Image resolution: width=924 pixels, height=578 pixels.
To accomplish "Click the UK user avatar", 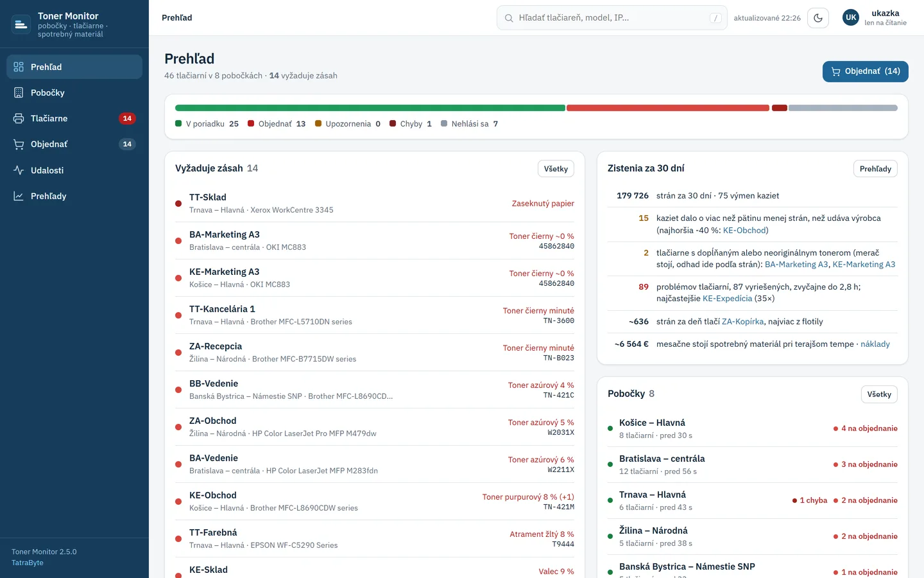I will click(851, 18).
